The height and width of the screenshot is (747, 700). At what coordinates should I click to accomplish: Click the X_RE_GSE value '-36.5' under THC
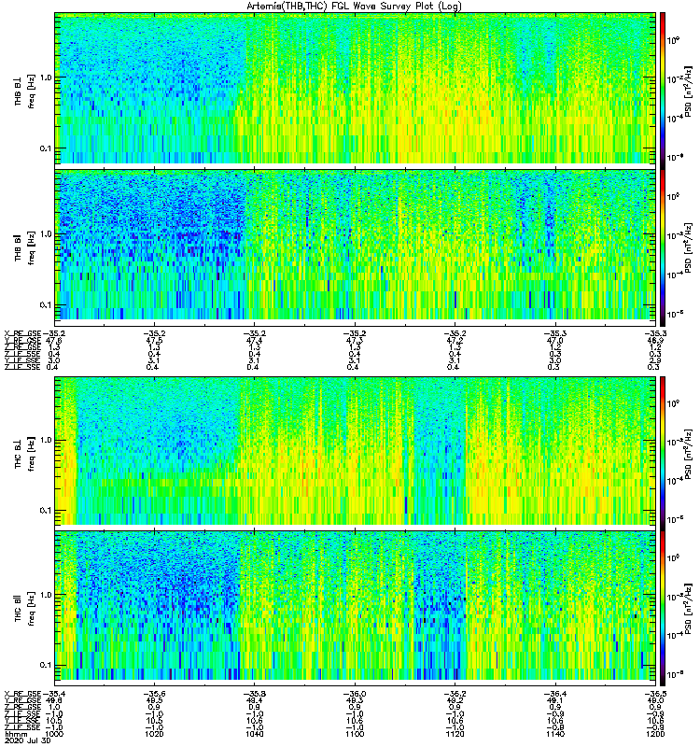pyautogui.click(x=655, y=694)
